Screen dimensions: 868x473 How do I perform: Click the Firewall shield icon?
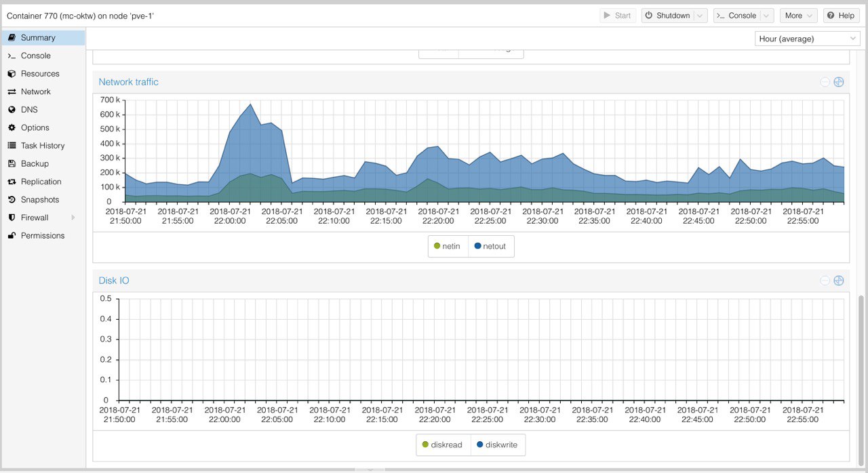point(12,218)
